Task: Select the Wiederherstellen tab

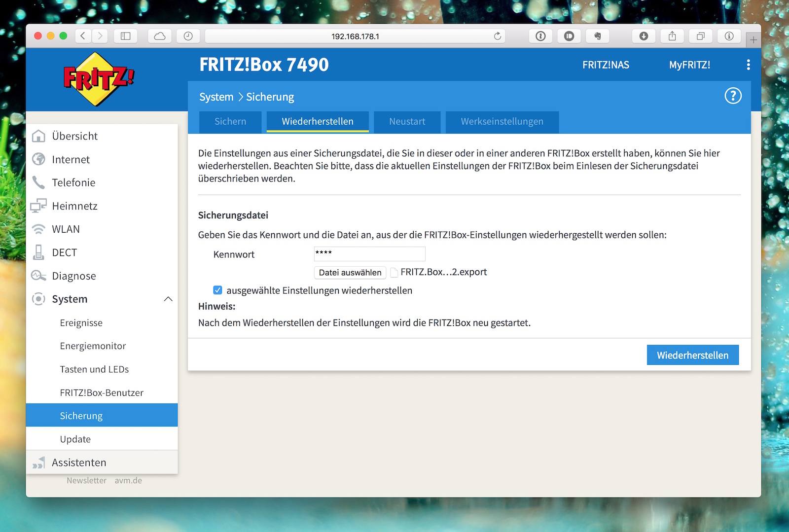Action: click(318, 122)
